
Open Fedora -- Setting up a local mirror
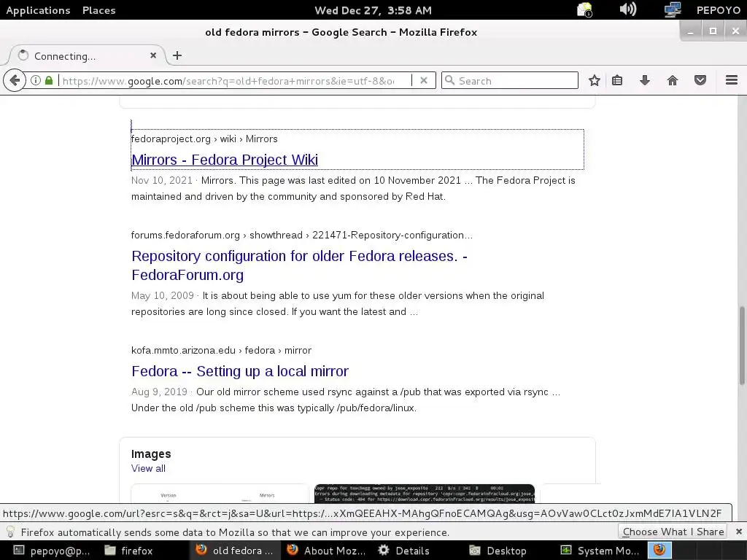tap(239, 371)
